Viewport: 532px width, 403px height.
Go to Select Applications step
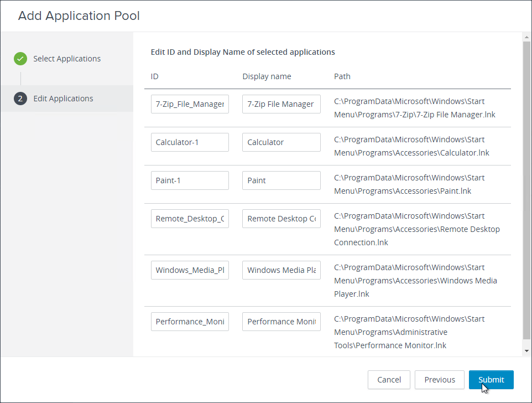point(67,59)
